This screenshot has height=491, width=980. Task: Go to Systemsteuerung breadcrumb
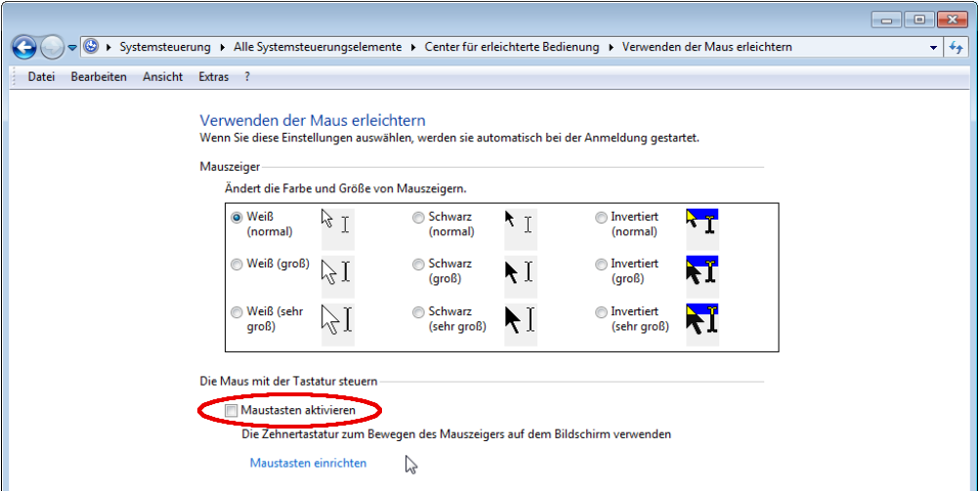click(x=165, y=47)
